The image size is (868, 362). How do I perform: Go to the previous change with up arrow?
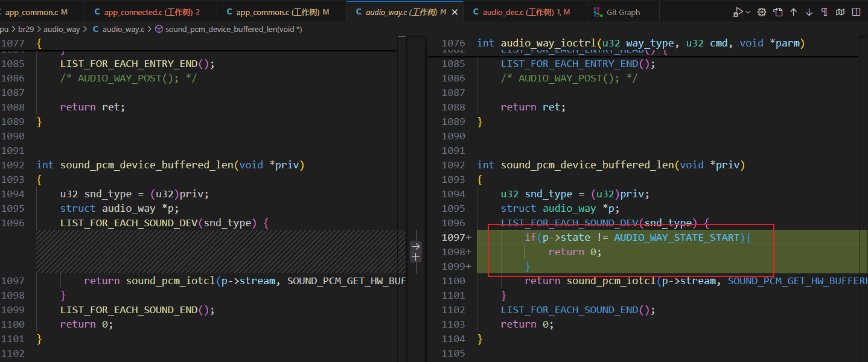(x=794, y=12)
